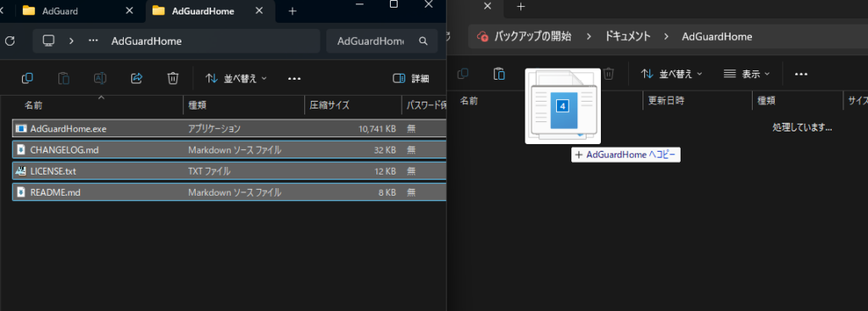This screenshot has width=868, height=311.
Task: Toggle the 詳細 details pane
Action: 411,78
